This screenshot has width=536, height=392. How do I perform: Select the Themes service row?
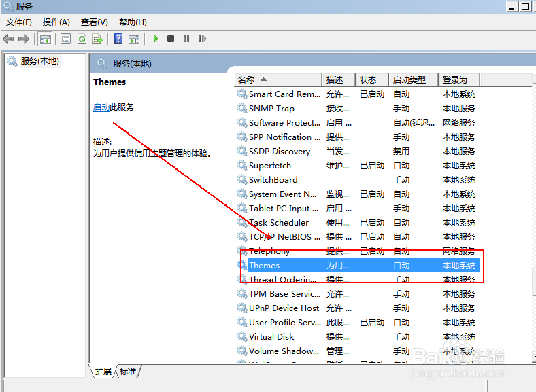358,266
